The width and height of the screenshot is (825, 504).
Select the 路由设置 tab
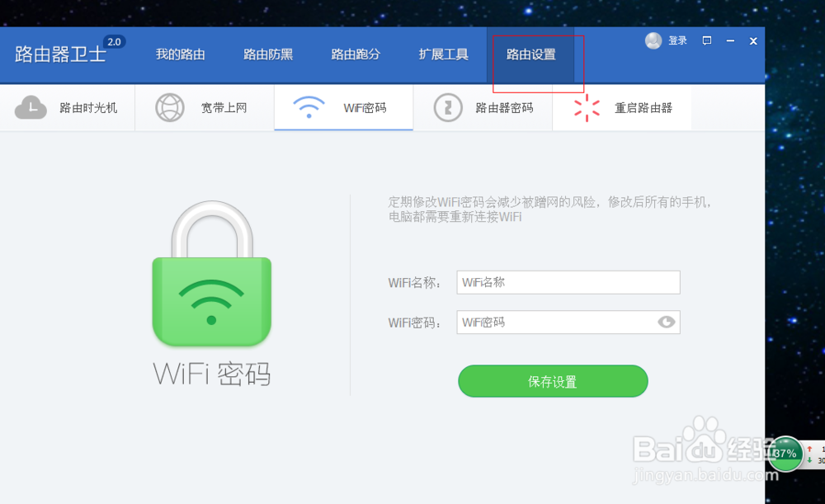pos(531,54)
